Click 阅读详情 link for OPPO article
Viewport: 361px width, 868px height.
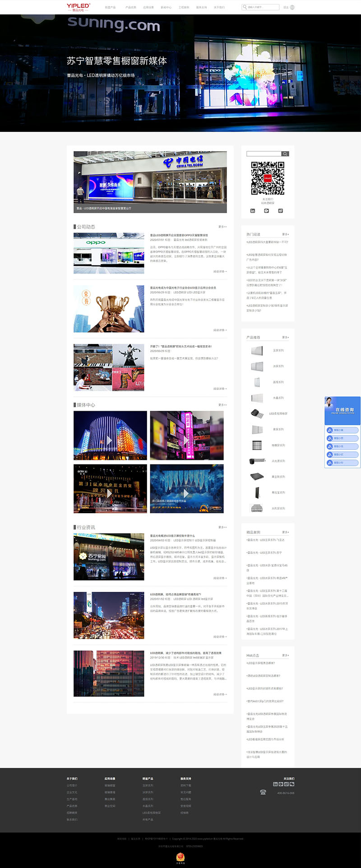pos(220,271)
